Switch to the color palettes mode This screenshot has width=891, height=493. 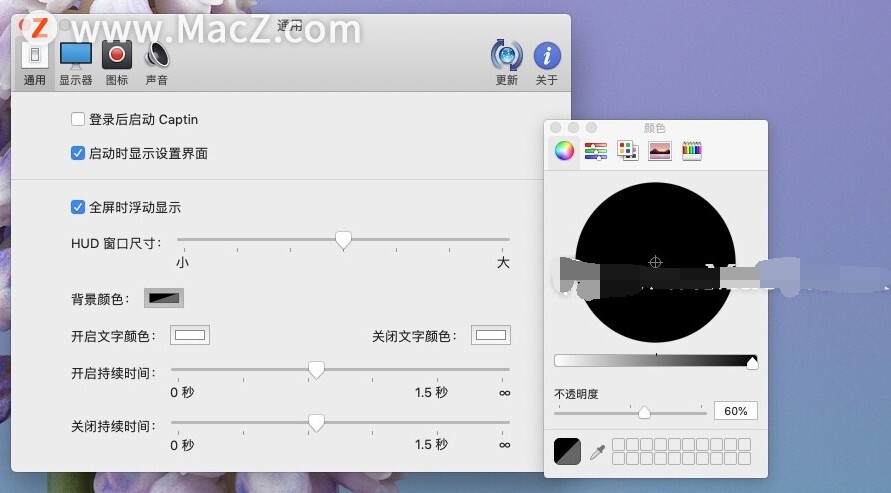point(627,151)
